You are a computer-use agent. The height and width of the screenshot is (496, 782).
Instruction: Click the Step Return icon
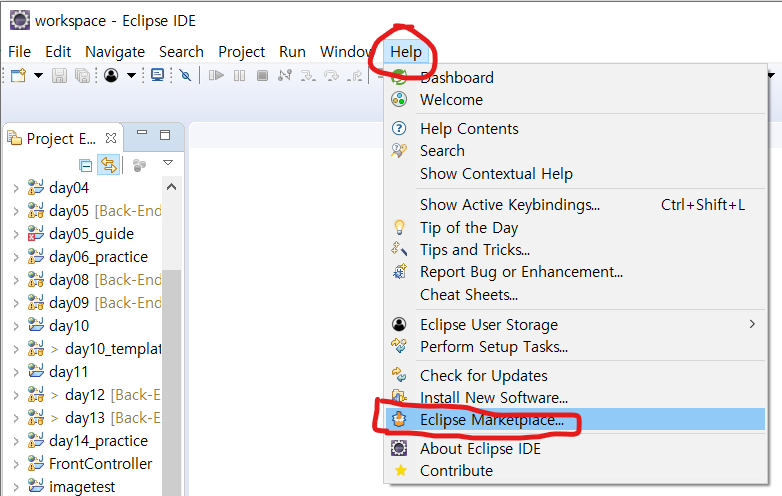tap(355, 76)
